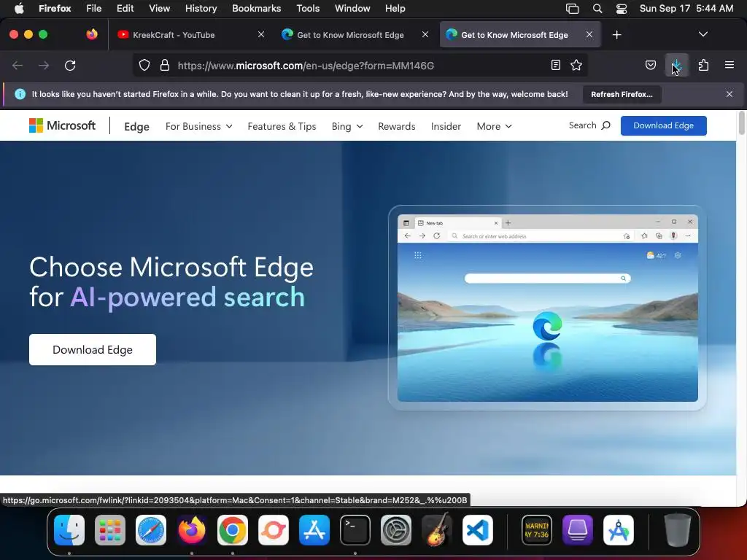Click the Microsoft logo

pos(63,125)
